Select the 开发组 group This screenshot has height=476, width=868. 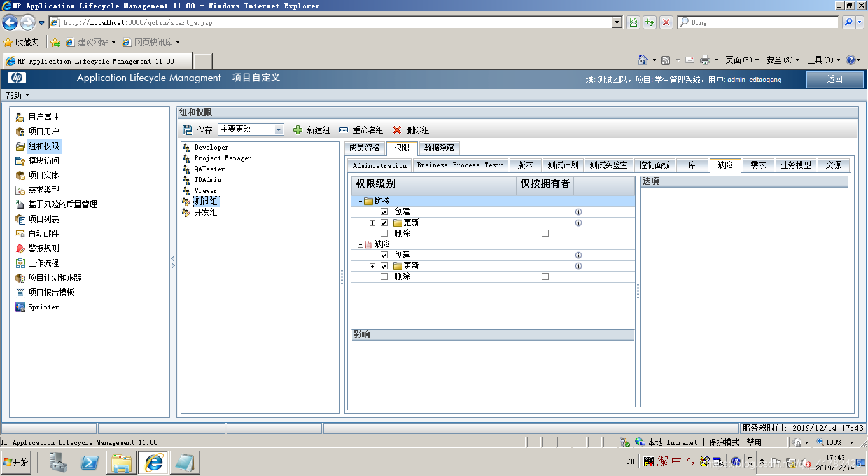point(206,212)
